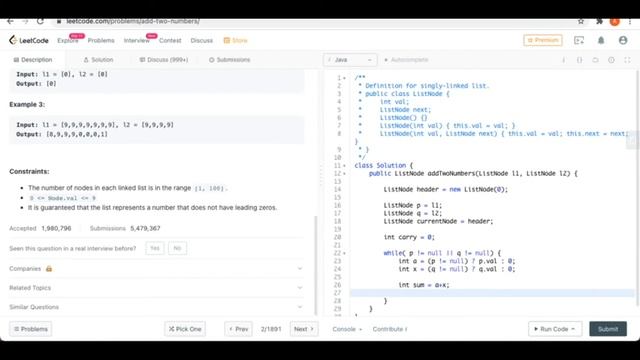Fold method at line 12
Viewport: 640px width, 360px height.
click(344, 173)
